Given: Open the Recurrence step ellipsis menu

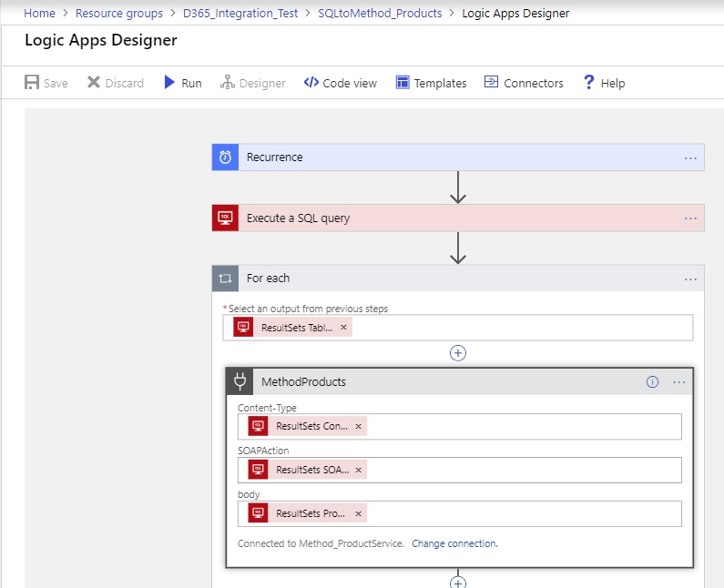Looking at the screenshot, I should [x=690, y=157].
